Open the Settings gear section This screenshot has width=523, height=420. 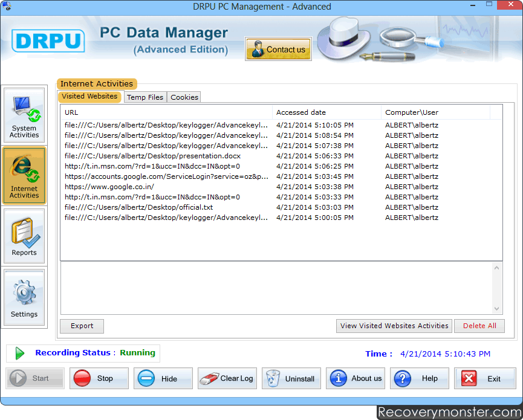coord(24,297)
